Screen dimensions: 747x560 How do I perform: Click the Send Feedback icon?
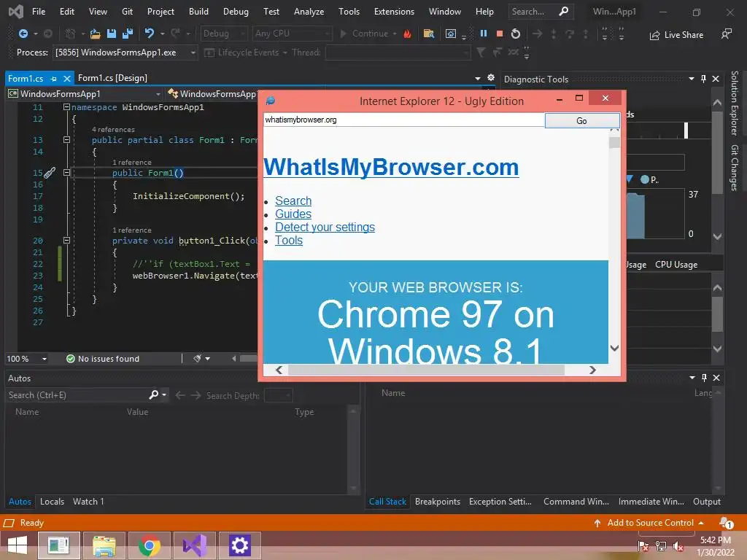[x=726, y=34]
